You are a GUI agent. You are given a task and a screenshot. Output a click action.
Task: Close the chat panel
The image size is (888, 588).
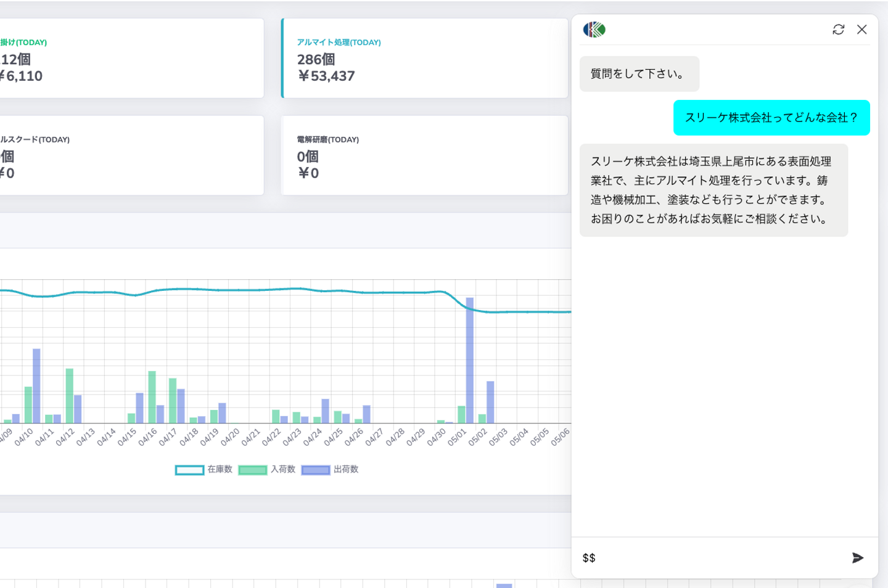coord(862,30)
